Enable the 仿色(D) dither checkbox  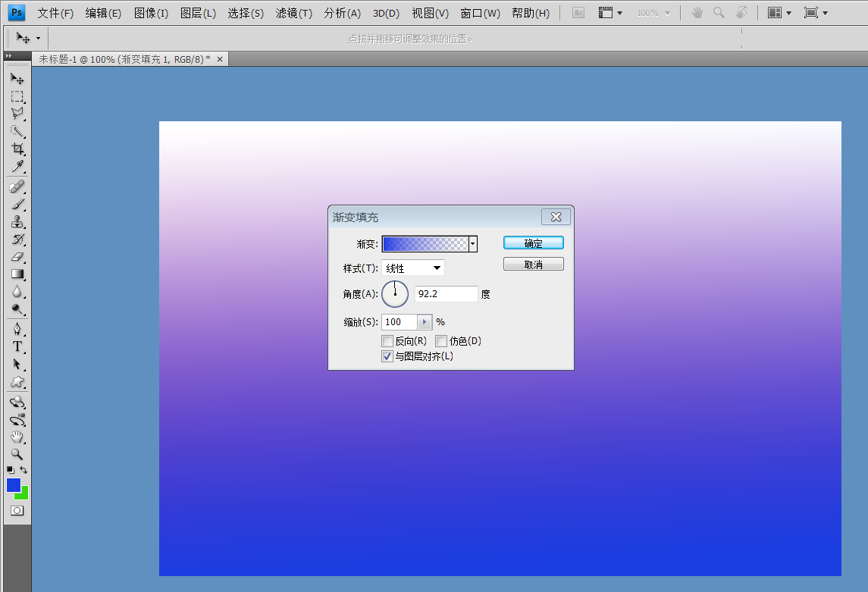441,341
